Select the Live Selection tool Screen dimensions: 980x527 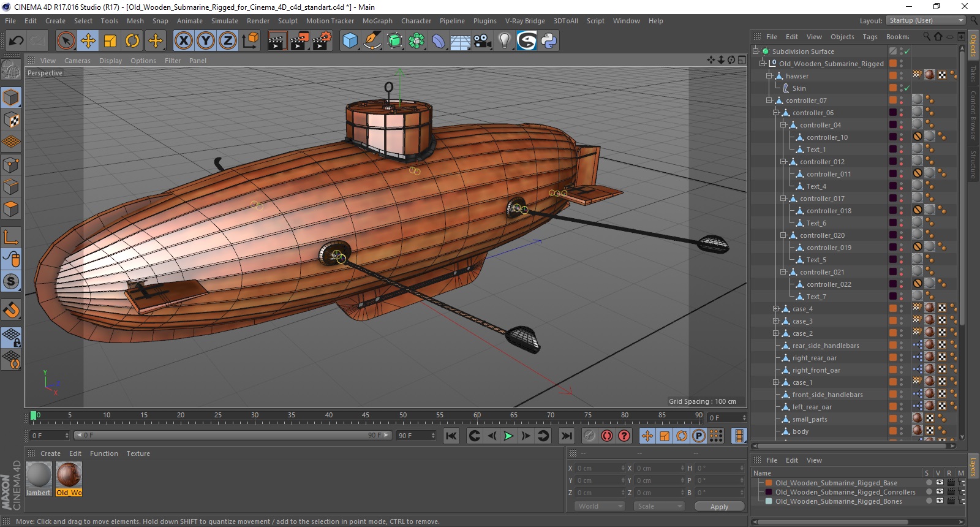click(x=66, y=41)
